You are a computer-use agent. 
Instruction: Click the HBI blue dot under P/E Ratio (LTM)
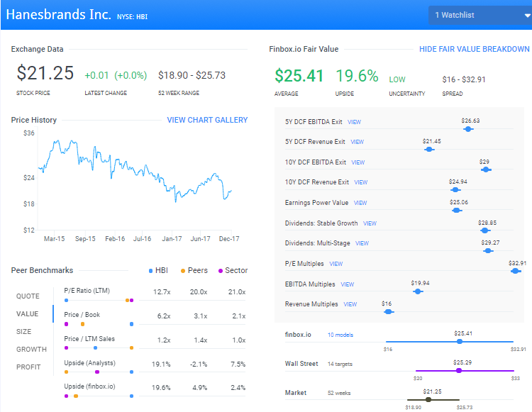67,301
